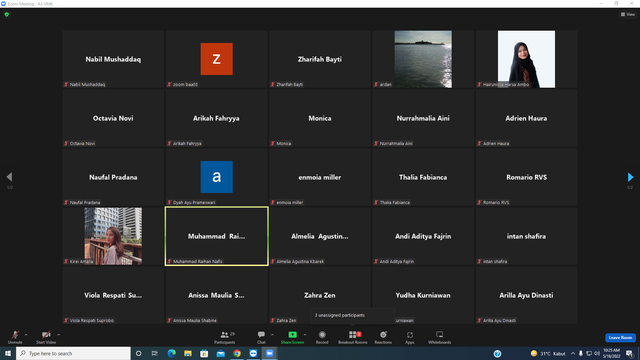Screen dimensions: 640x360
Task: Click the taskbar search box
Action: pyautogui.click(x=73, y=353)
